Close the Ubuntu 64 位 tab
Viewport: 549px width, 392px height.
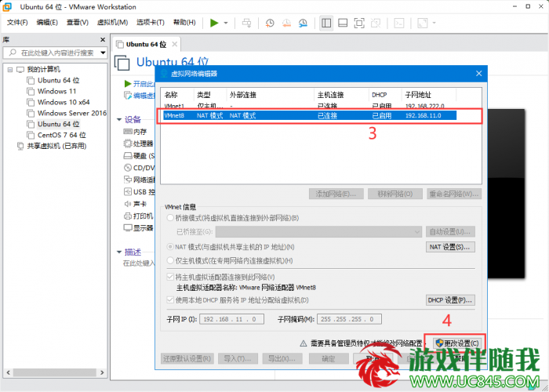tap(174, 45)
